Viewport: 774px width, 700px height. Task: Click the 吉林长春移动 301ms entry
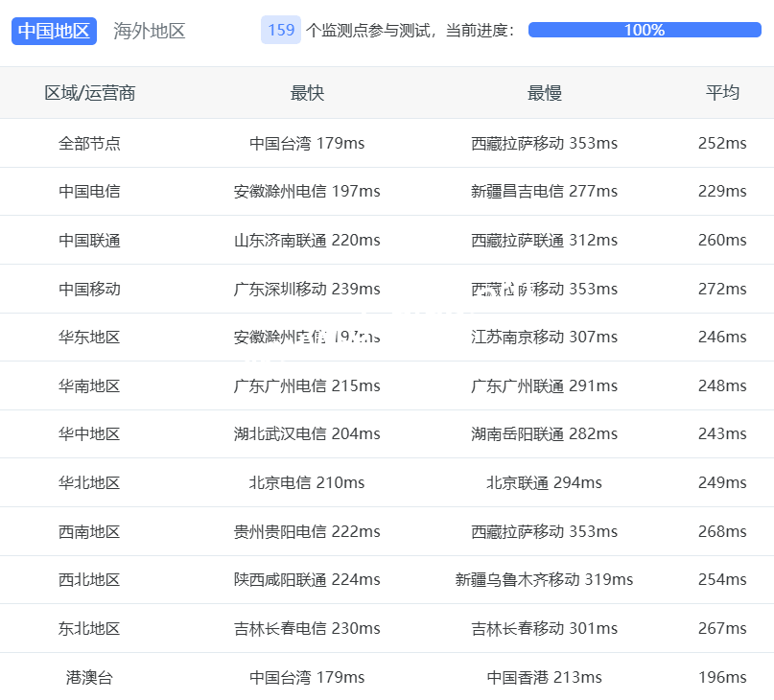click(544, 629)
